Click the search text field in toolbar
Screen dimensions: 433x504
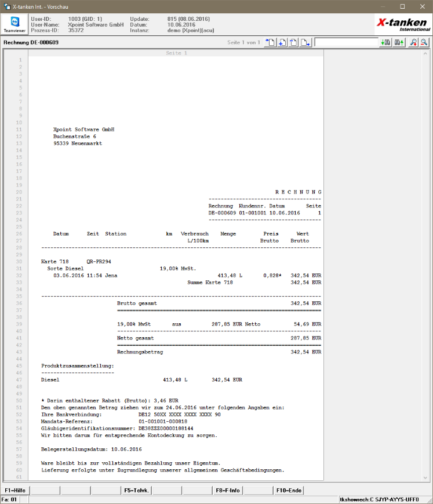pos(346,42)
